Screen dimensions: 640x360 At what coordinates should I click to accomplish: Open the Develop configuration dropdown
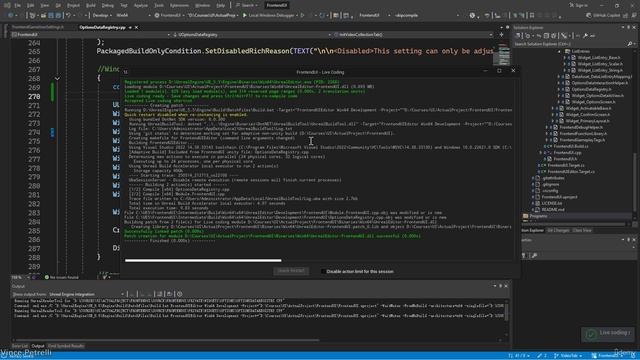click(101, 16)
